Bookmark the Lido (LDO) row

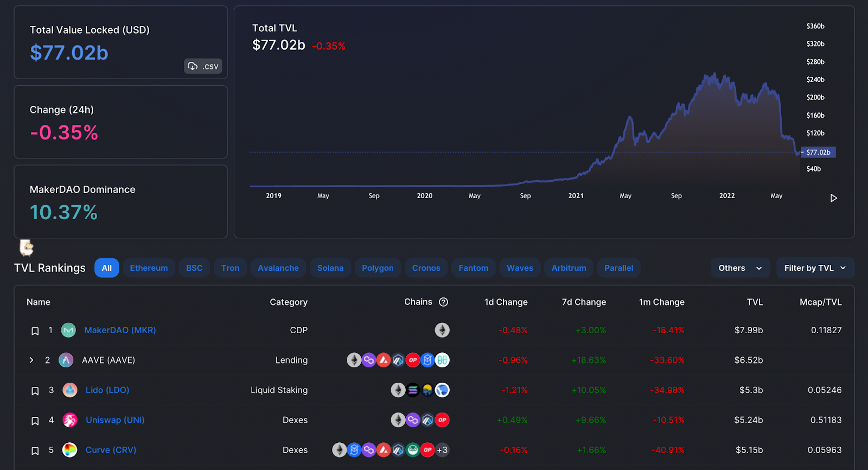tap(35, 391)
